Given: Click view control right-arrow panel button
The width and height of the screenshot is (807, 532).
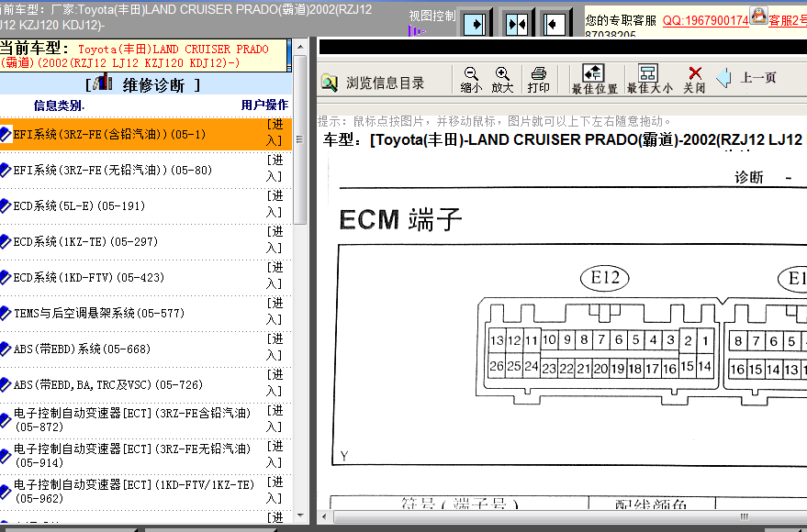Looking at the screenshot, I should (x=475, y=24).
